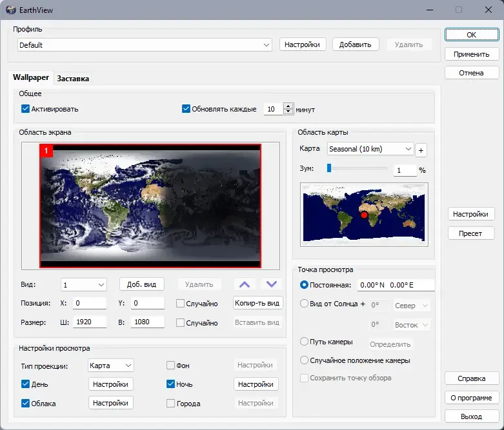Image resolution: width=504 pixels, height=430 pixels.
Task: Decrease the update minutes with the spinner down arrow
Action: tap(288, 112)
